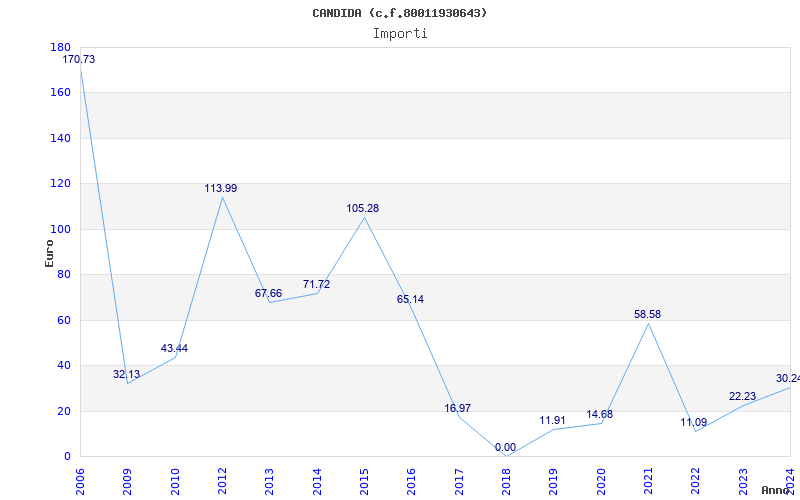This screenshot has height=500, width=800.
Task: Click the 2006 x-axis year label
Action: pyautogui.click(x=80, y=482)
